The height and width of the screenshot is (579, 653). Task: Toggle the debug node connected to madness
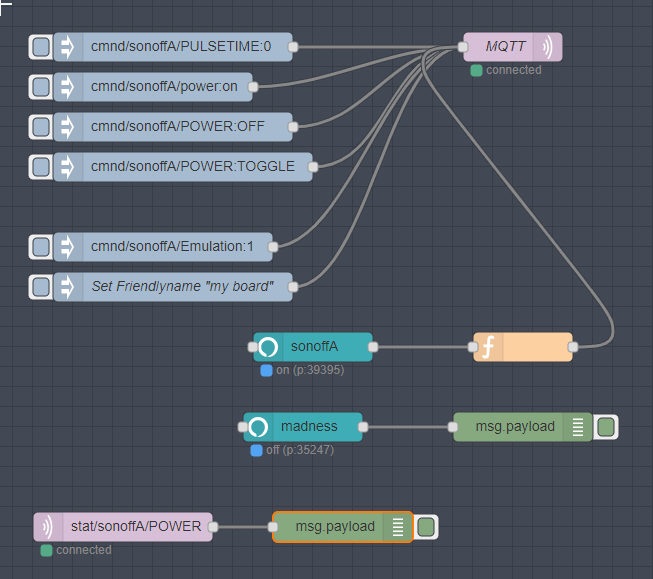point(605,427)
